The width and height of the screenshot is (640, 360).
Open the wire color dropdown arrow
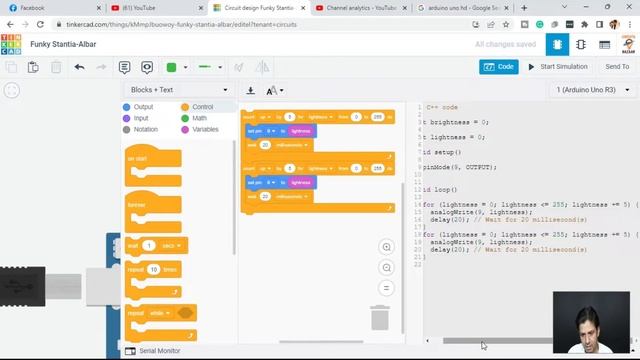click(x=185, y=67)
